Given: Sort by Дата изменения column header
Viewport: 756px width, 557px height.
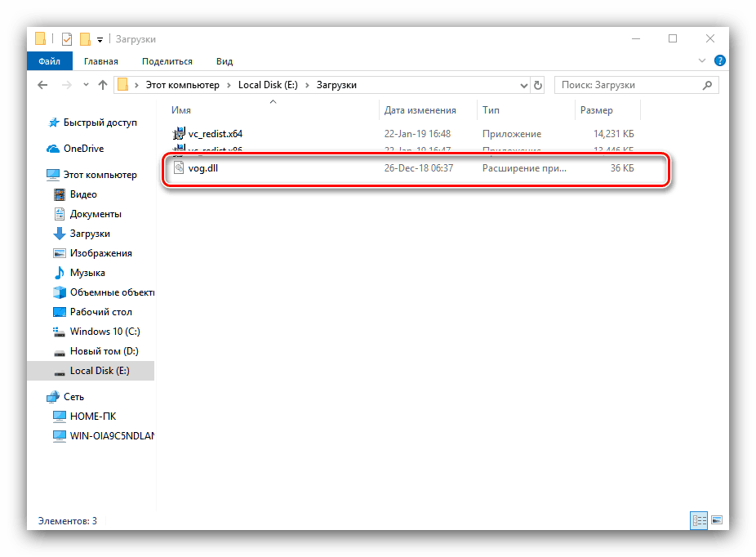Looking at the screenshot, I should pos(428,110).
